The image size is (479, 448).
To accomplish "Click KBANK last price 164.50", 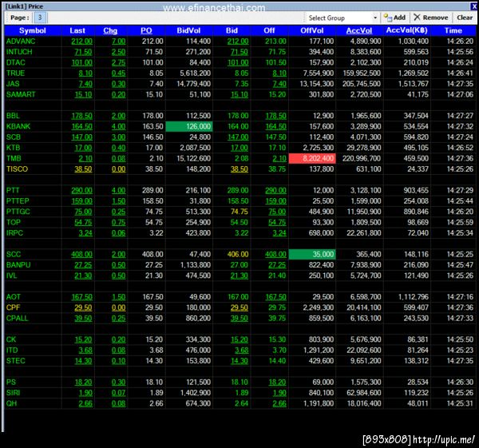I will point(82,126).
